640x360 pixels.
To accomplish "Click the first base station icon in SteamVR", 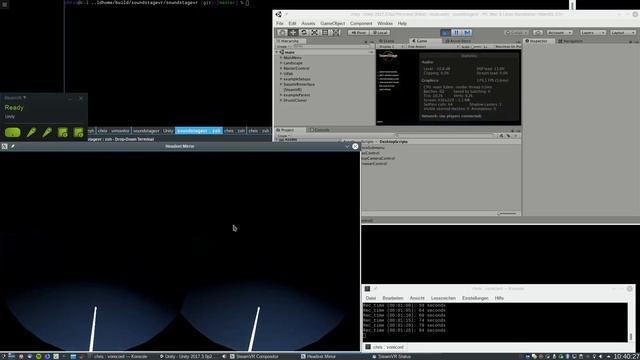I will click(62, 132).
